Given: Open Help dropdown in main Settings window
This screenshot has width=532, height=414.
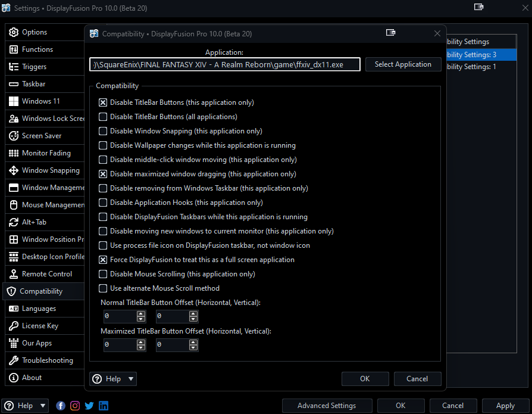Looking at the screenshot, I should point(26,406).
